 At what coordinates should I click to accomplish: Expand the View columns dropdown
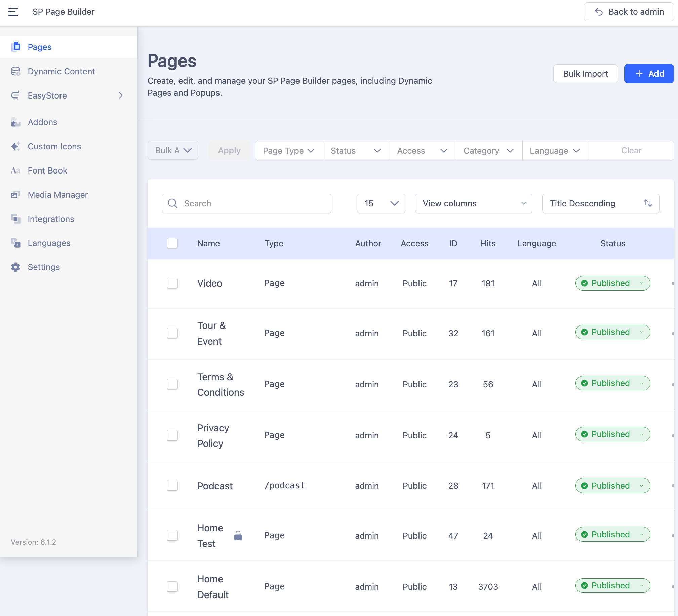click(x=473, y=203)
